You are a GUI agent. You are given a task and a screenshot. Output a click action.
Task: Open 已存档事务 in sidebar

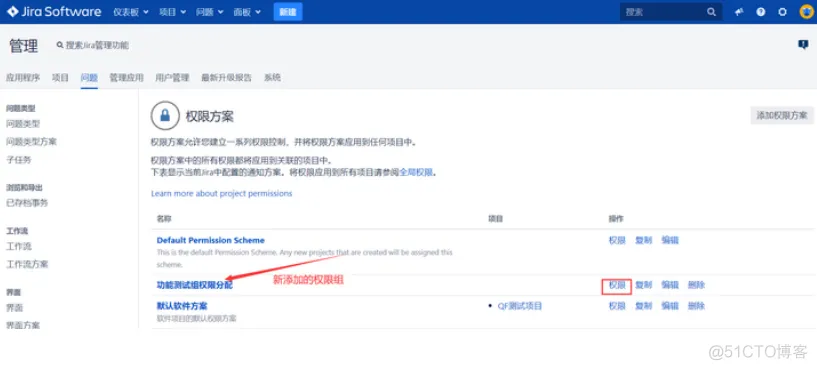tap(27, 203)
